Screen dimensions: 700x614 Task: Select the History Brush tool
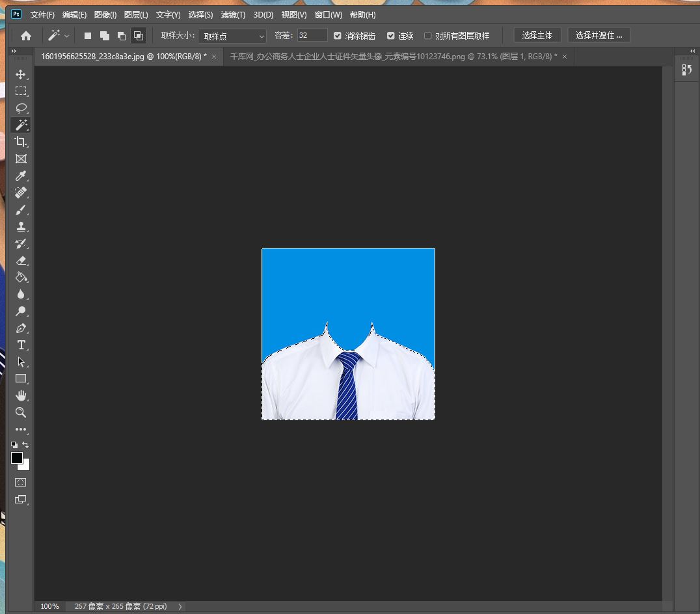21,244
